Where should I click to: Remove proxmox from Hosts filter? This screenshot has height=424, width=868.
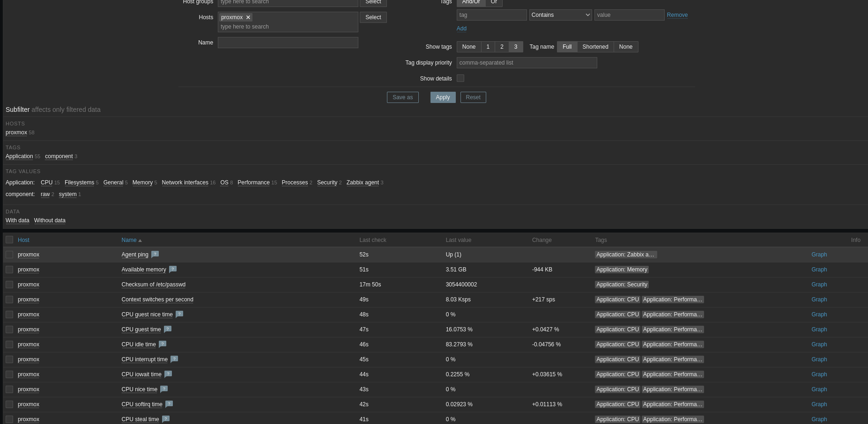(x=248, y=17)
